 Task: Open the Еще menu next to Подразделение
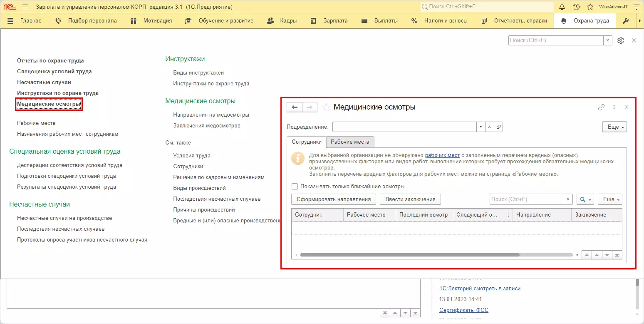coord(614,127)
